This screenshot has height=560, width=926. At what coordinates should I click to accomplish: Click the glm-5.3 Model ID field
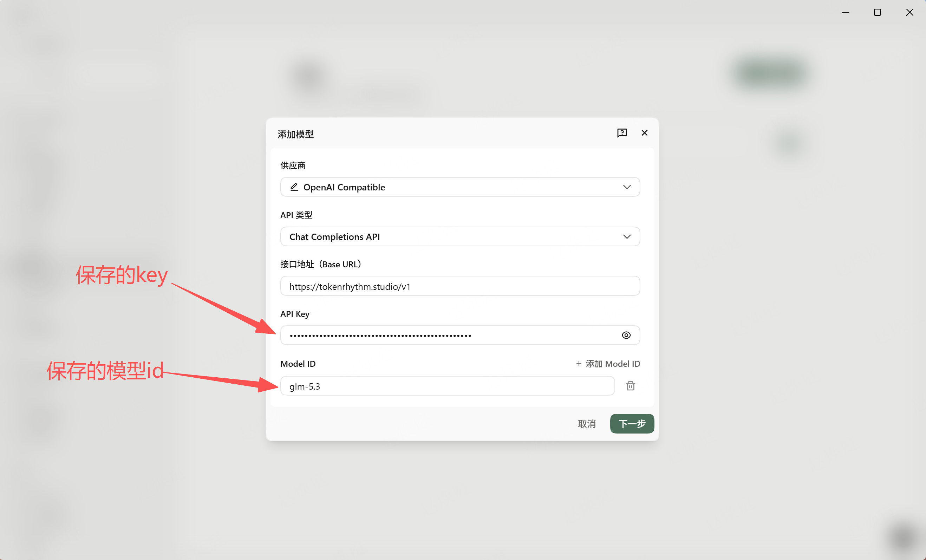click(x=448, y=386)
